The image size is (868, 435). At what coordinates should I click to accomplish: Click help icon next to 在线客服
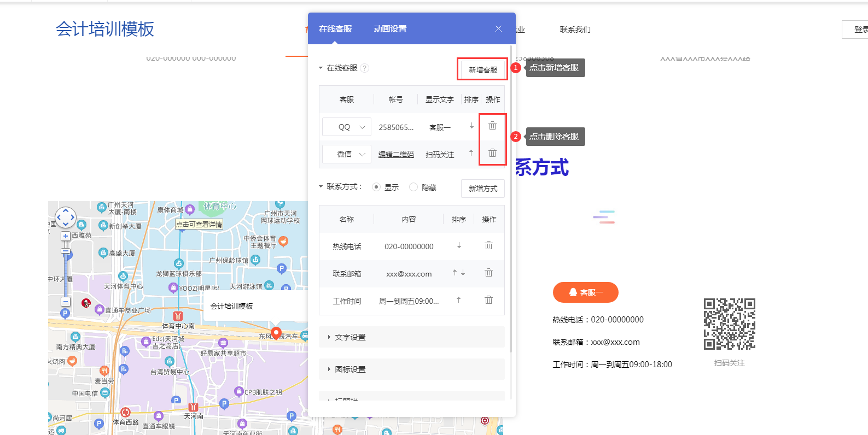(x=365, y=68)
